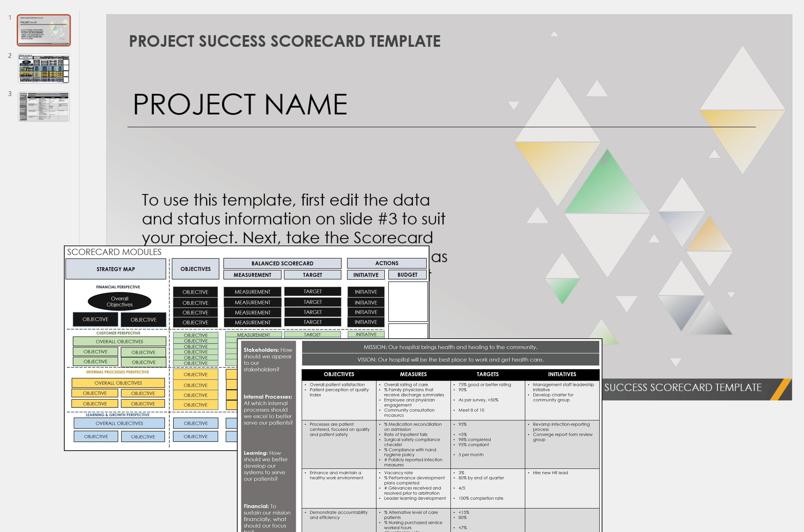Click the ACTIONS header box
Screen dimensions: 804x532
coord(387,263)
